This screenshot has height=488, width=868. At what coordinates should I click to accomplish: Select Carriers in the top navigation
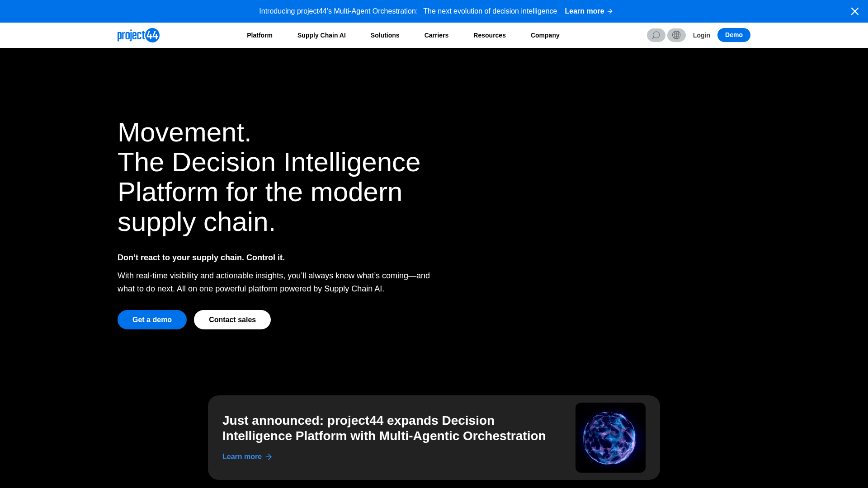[x=436, y=35]
